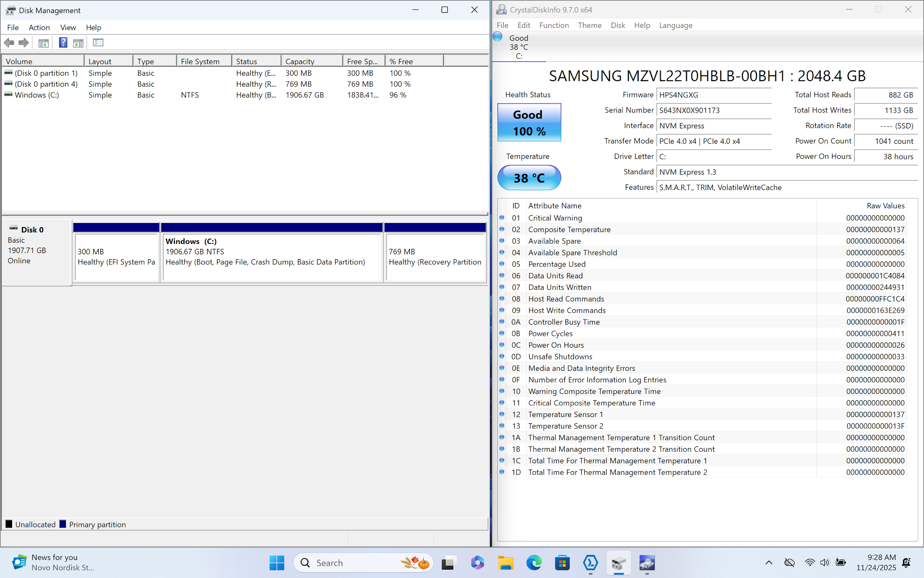Click the Unsafe Shutdowns status indicator dot
The width and height of the screenshot is (924, 578).
coord(501,356)
